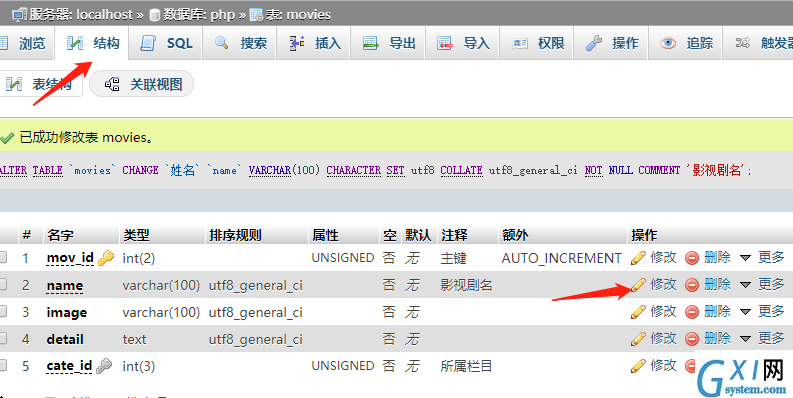Click red delete icon in detail row
The image size is (793, 398).
point(692,339)
